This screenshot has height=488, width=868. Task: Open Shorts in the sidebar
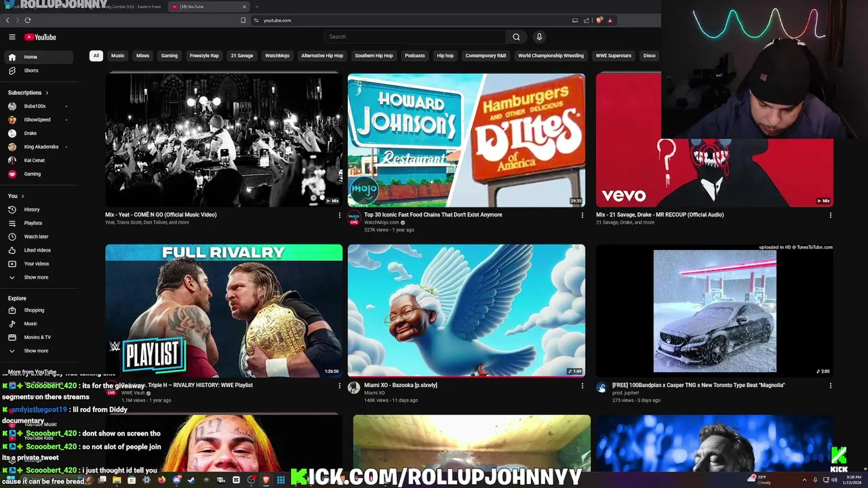point(39,70)
